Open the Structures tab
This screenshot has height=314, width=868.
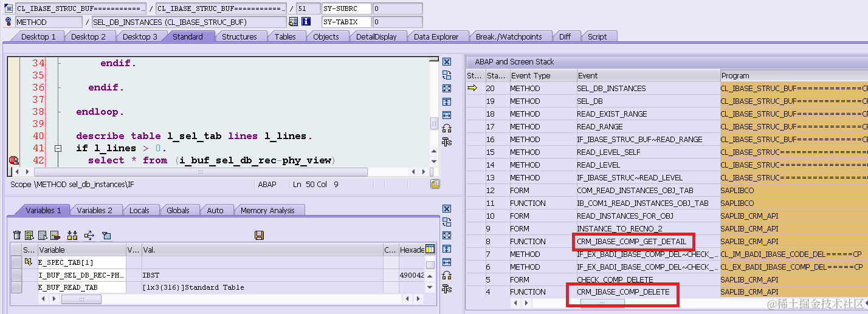tap(239, 36)
